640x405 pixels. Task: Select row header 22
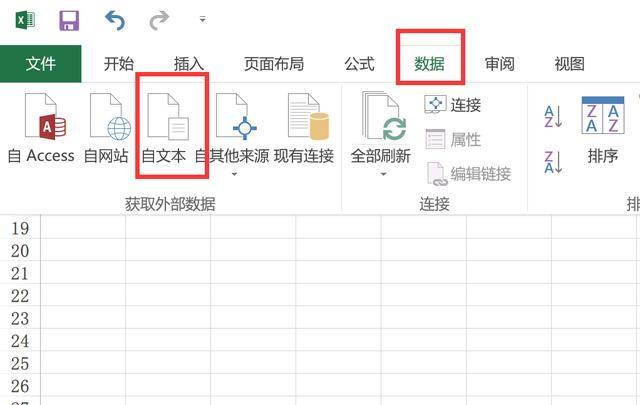[20, 296]
